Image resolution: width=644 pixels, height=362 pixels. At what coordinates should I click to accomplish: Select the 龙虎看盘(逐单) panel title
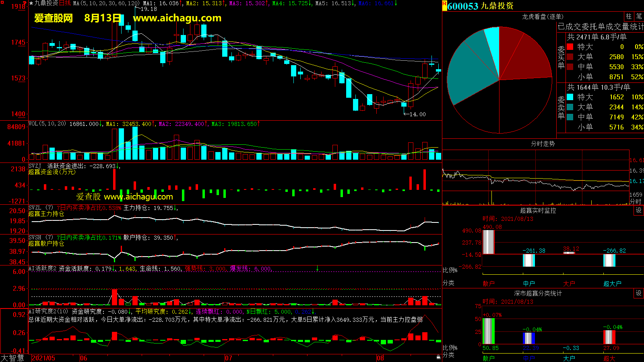(x=543, y=16)
